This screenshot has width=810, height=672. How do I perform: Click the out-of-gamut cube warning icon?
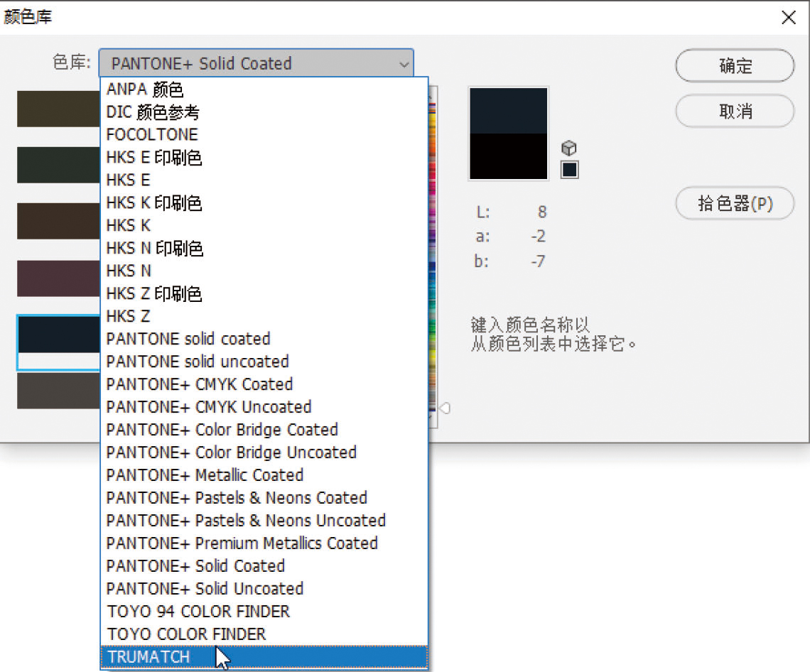click(x=568, y=148)
